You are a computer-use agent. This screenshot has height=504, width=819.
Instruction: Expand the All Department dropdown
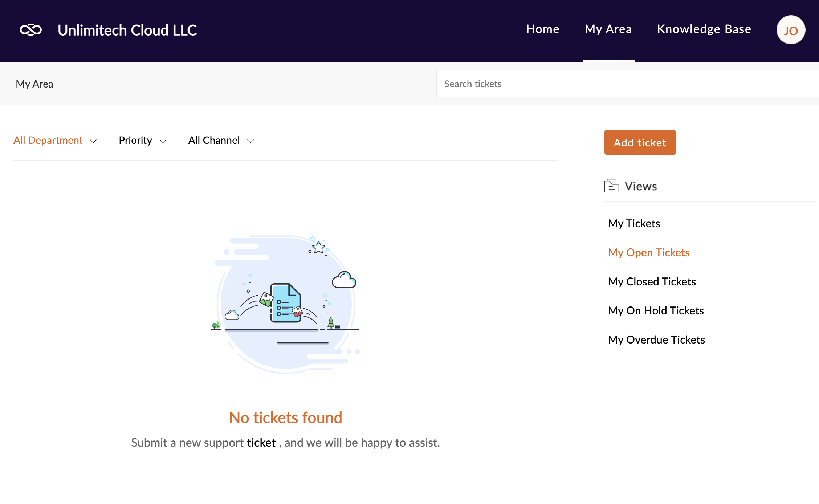(55, 141)
